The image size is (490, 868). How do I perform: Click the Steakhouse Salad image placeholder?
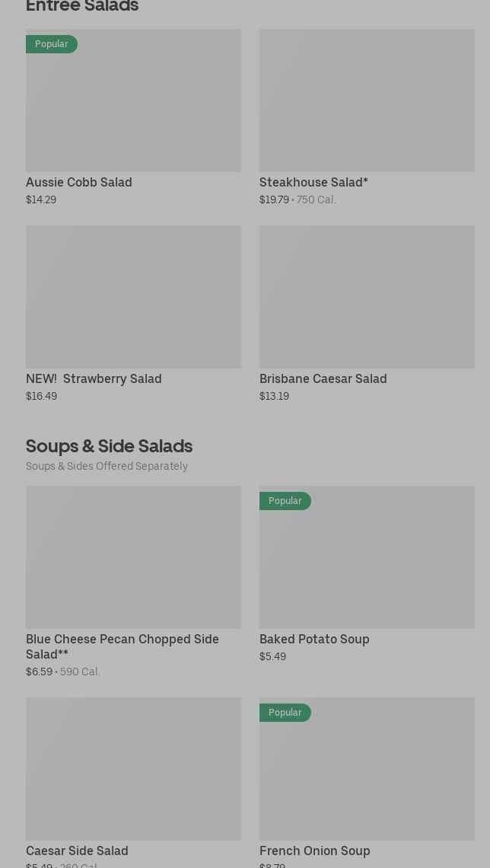(x=367, y=101)
